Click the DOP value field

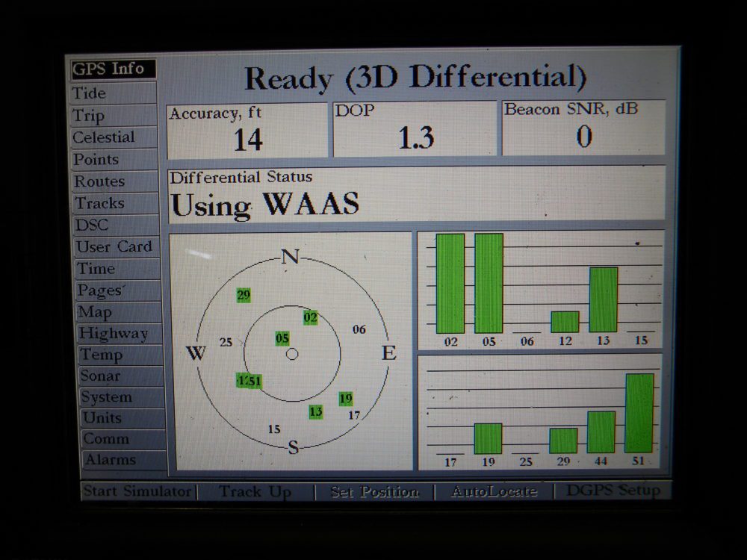(x=415, y=129)
